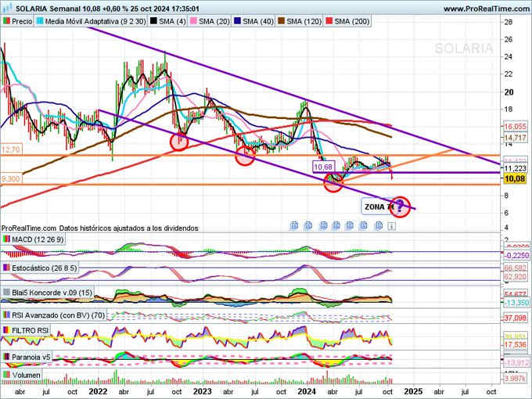Click the 14,717 price label

(515, 138)
